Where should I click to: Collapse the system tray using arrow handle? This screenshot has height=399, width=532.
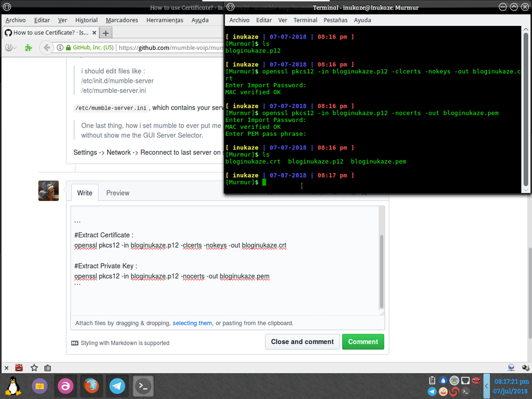(487, 386)
